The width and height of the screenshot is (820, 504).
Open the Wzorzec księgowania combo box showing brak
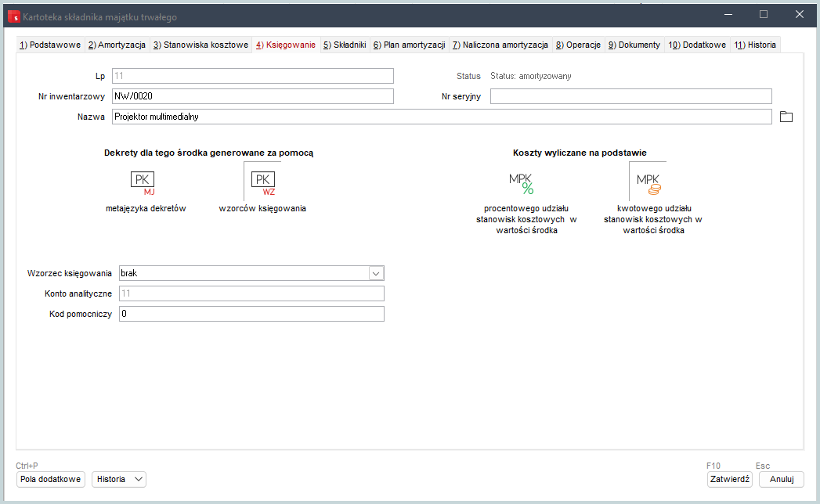click(x=251, y=273)
